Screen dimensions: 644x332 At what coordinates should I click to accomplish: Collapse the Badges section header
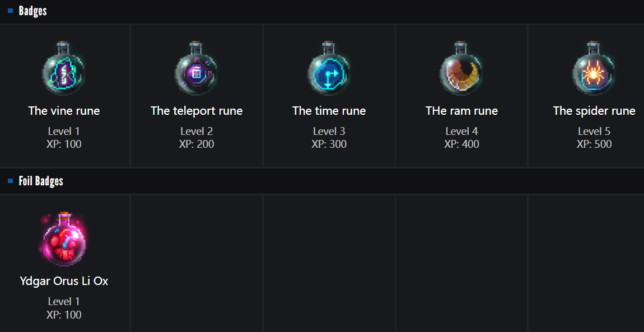point(32,11)
